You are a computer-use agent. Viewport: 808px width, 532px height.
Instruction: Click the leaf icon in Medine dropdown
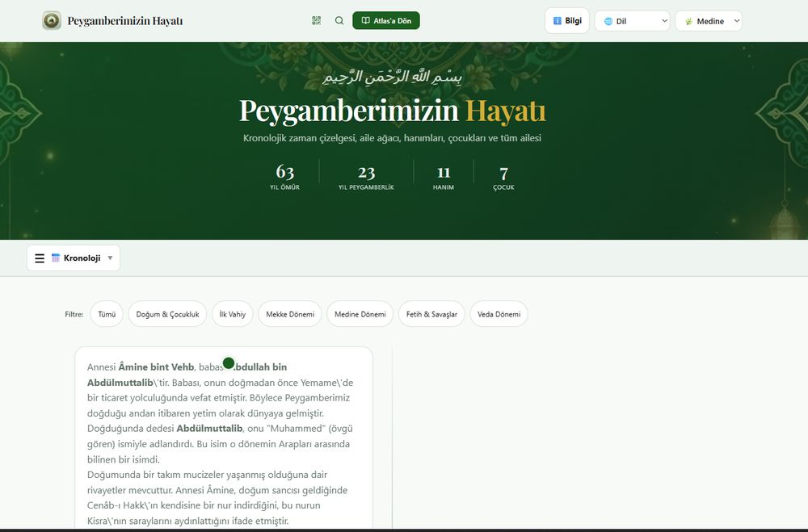click(688, 21)
